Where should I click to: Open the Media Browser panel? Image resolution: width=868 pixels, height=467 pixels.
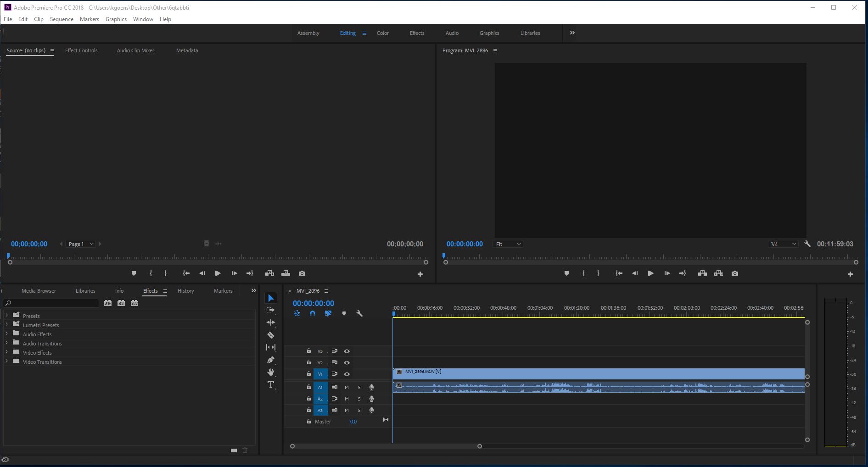click(x=39, y=290)
